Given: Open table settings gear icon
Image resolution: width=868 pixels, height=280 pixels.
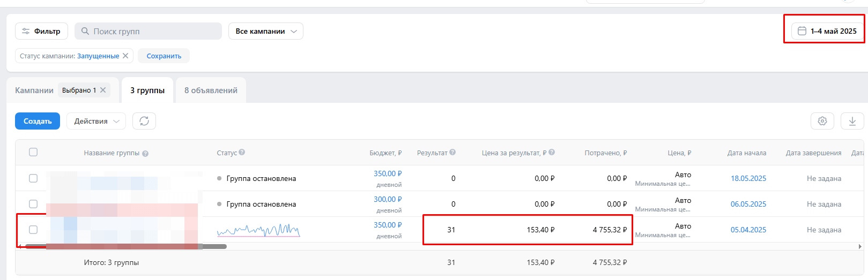Looking at the screenshot, I should click(822, 121).
